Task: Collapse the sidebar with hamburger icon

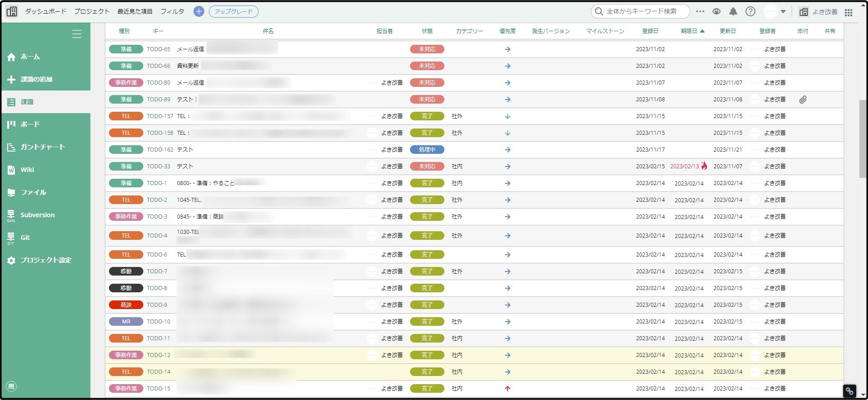Action: pyautogui.click(x=77, y=34)
